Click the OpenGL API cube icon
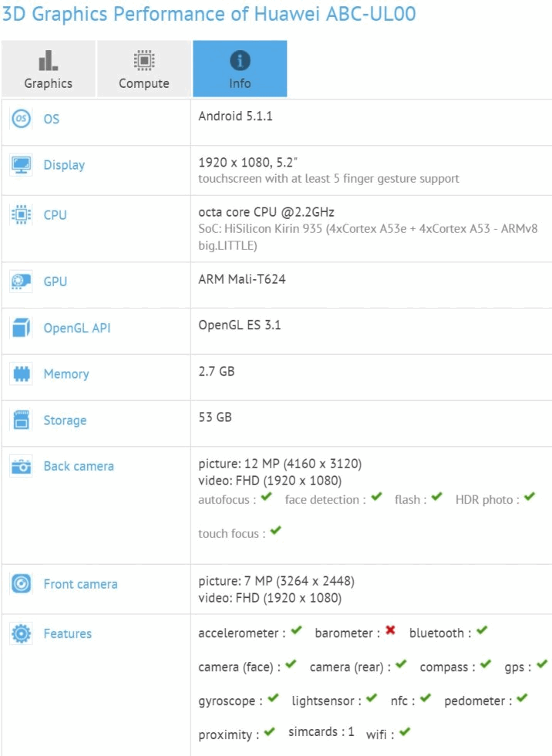This screenshot has width=552, height=756. point(21,328)
